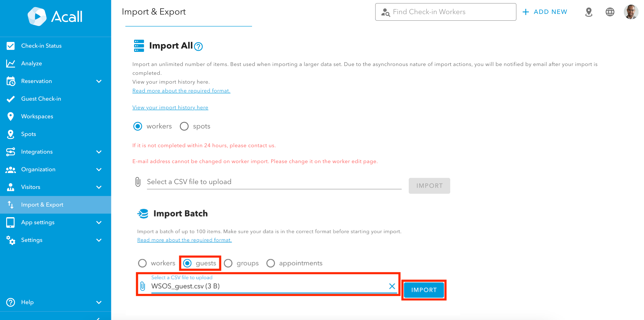Open Check-in Status in sidebar

coord(41,46)
